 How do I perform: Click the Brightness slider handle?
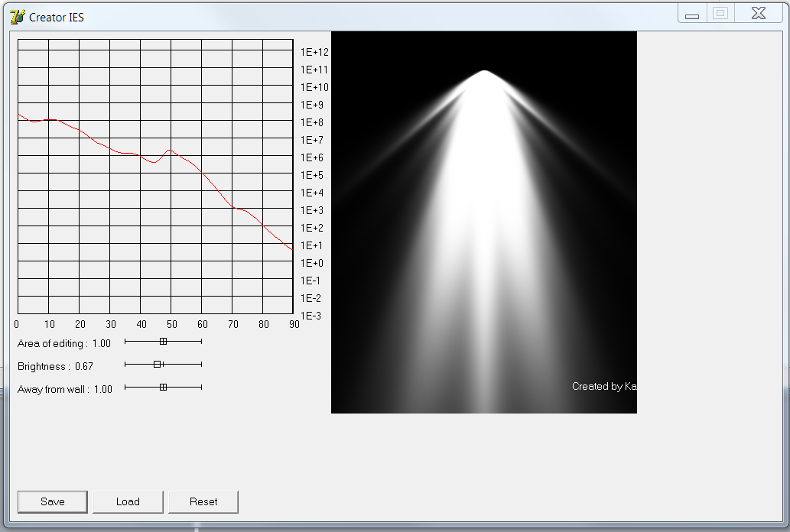(158, 365)
